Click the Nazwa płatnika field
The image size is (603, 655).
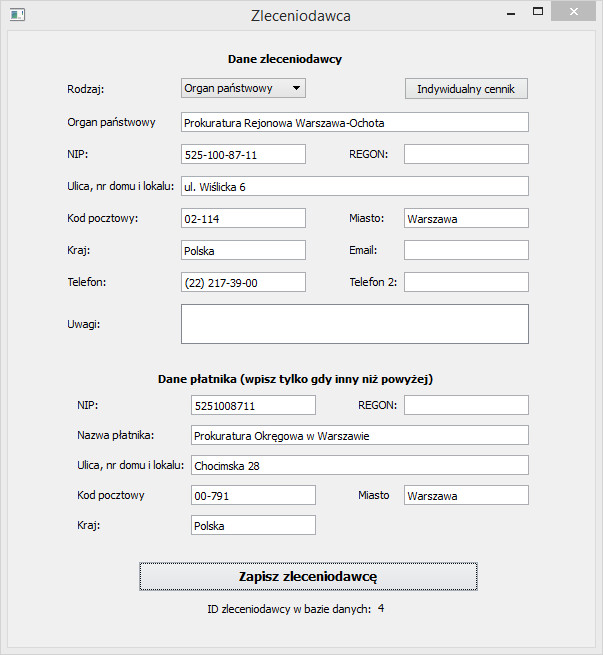[x=360, y=435]
